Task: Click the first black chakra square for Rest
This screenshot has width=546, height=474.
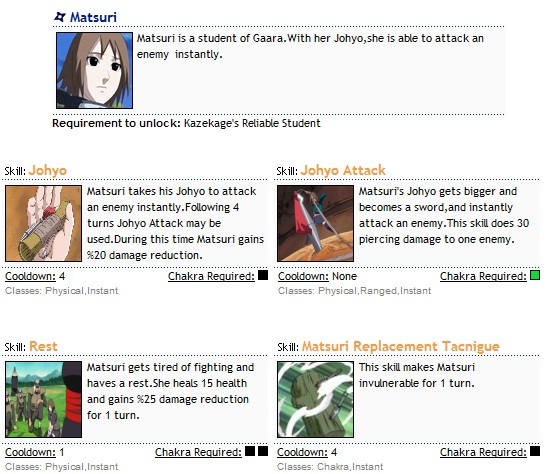Action: [x=250, y=451]
